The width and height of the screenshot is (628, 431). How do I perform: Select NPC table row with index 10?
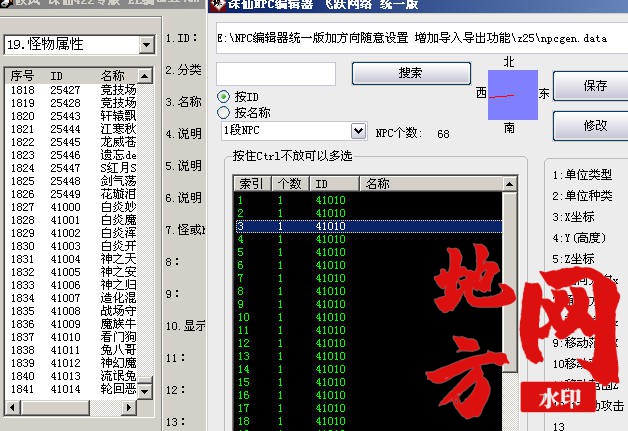[x=368, y=317]
